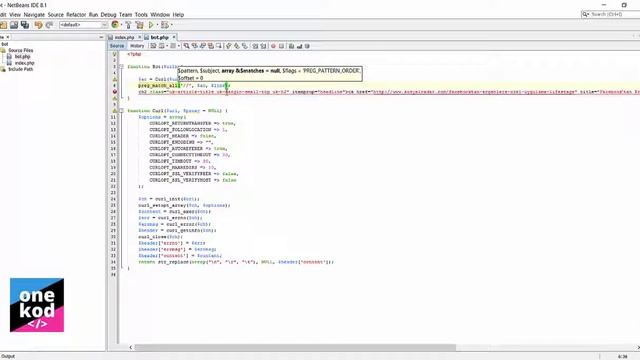Select the bot.php editor tab
This screenshot has height=360, width=640.
(x=160, y=37)
